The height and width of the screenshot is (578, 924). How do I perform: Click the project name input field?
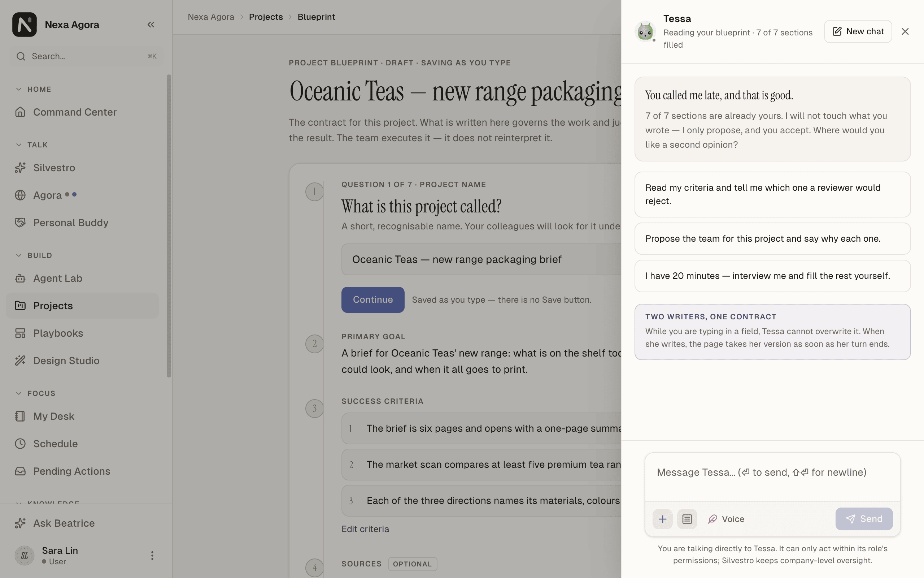(481, 260)
